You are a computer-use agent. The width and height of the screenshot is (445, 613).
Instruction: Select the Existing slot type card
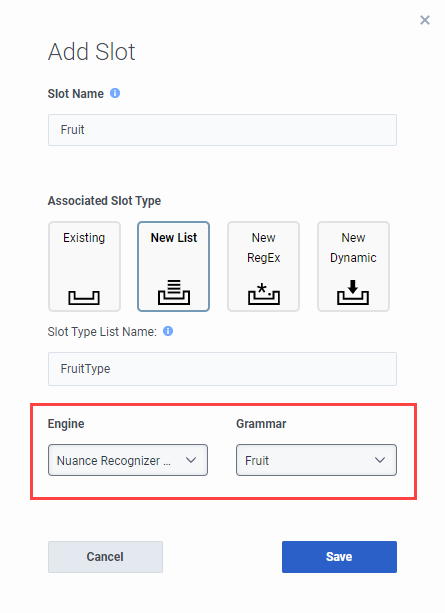coord(84,267)
